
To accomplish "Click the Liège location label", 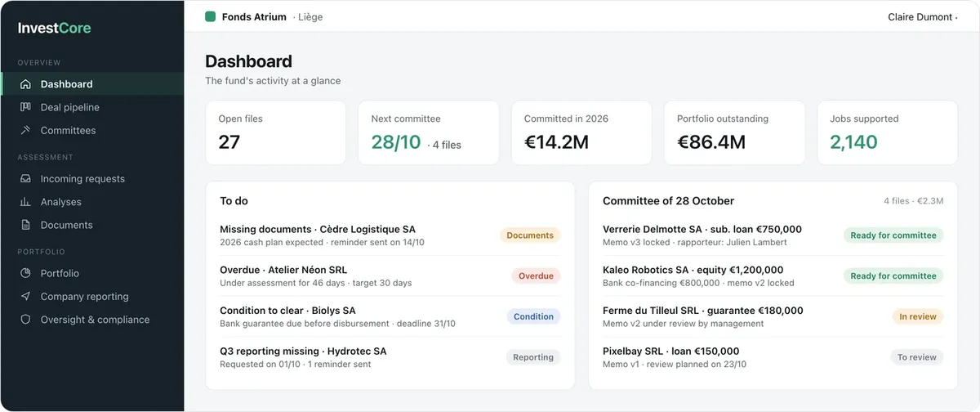I will tap(311, 17).
